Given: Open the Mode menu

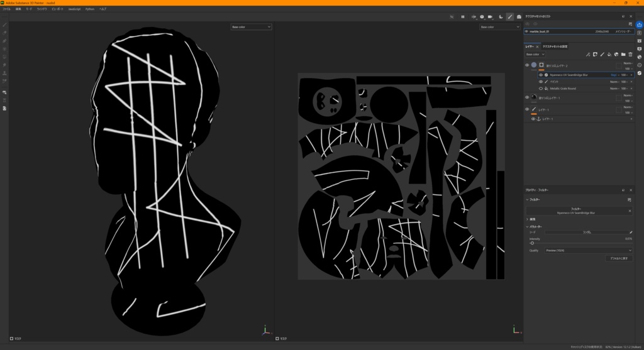Looking at the screenshot, I should (29, 9).
